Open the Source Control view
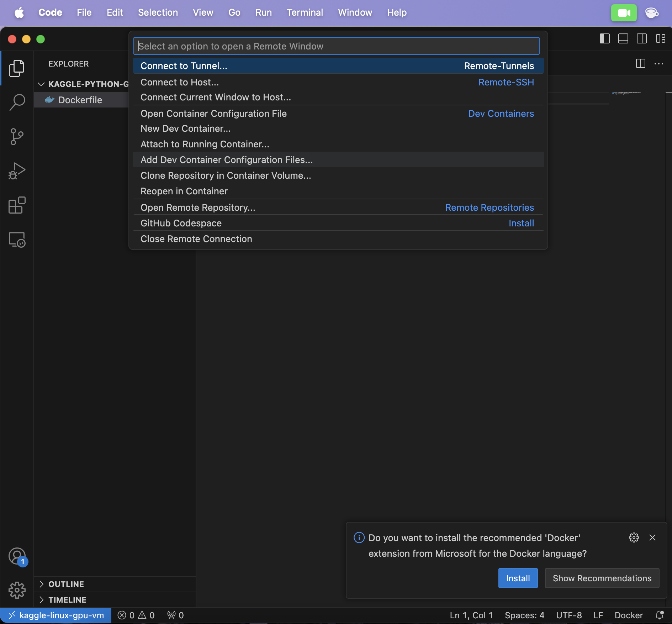 pos(17,137)
